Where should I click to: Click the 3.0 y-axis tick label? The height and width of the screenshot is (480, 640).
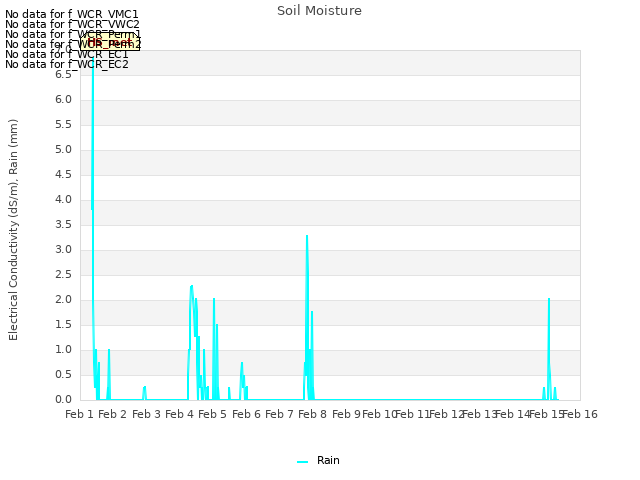[x=63, y=249]
